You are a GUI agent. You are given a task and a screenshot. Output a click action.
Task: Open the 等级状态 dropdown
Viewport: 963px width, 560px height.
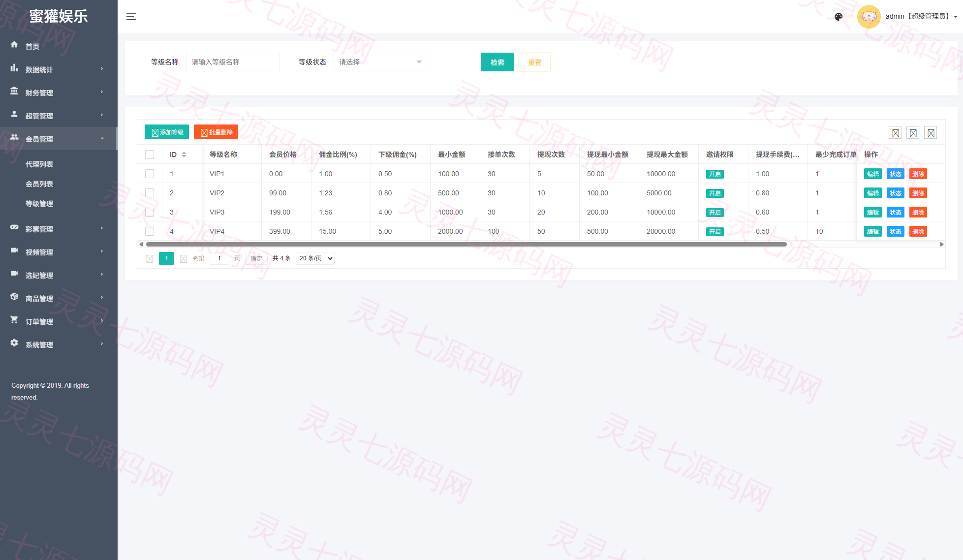[380, 62]
